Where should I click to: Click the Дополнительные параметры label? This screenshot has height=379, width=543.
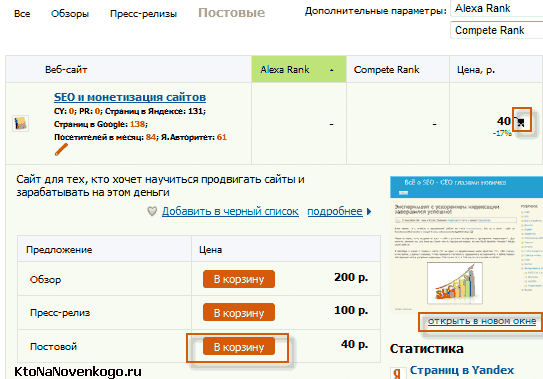click(376, 11)
